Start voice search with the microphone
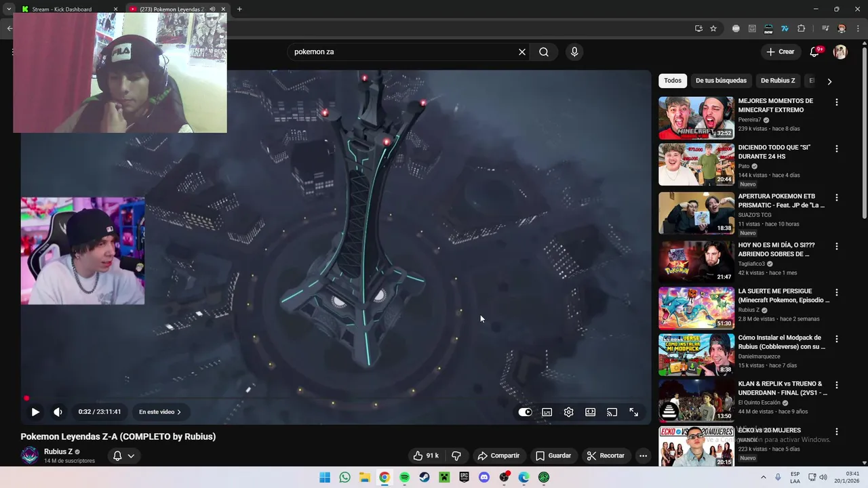This screenshot has height=488, width=868. [574, 52]
